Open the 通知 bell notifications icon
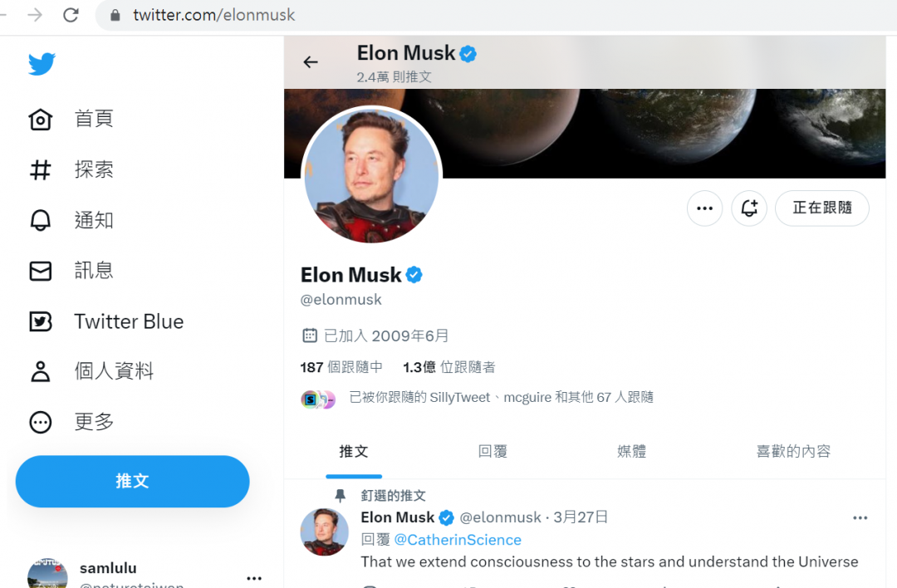The height and width of the screenshot is (588, 897). click(x=41, y=220)
